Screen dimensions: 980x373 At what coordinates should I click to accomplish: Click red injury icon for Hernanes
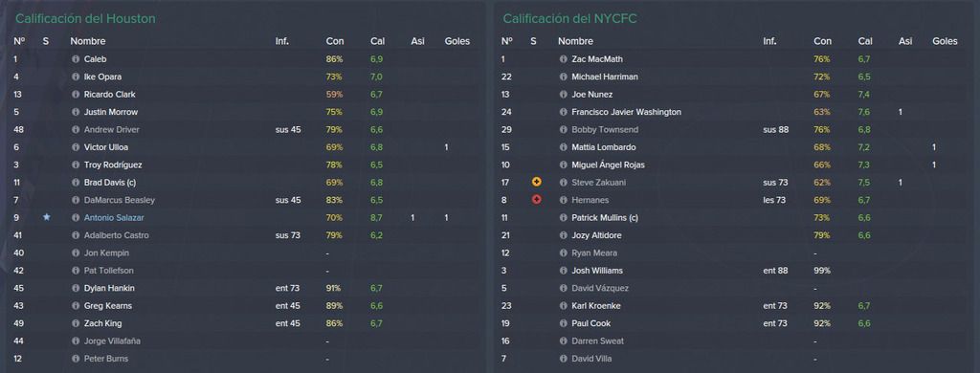[x=536, y=200]
